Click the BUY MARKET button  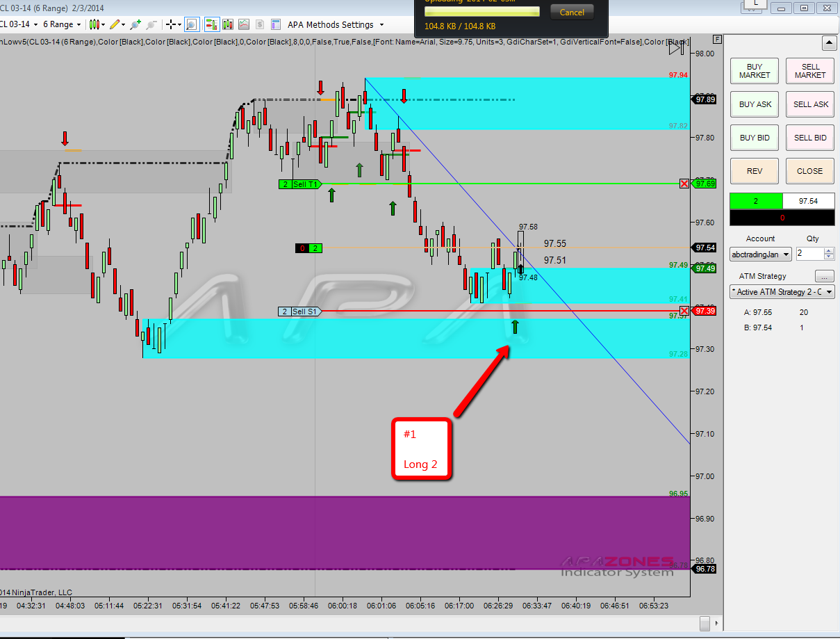[755, 71]
